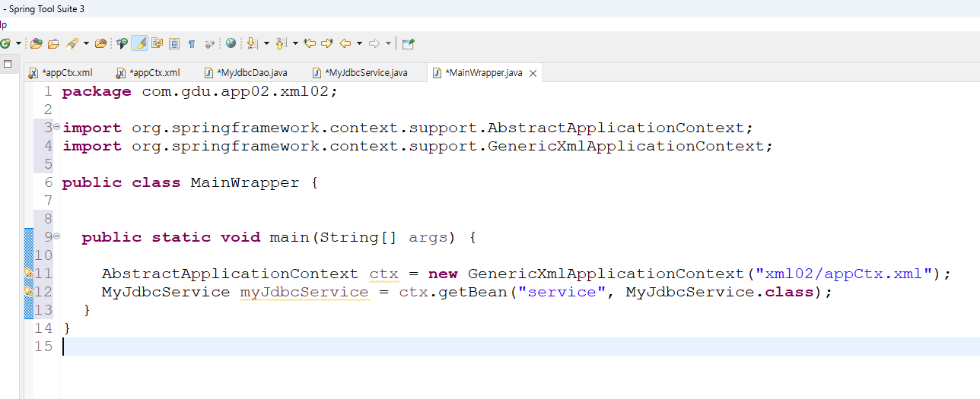The image size is (980, 399).
Task: Toggle Mark Occurrences highlighter icon
Action: pos(139,43)
